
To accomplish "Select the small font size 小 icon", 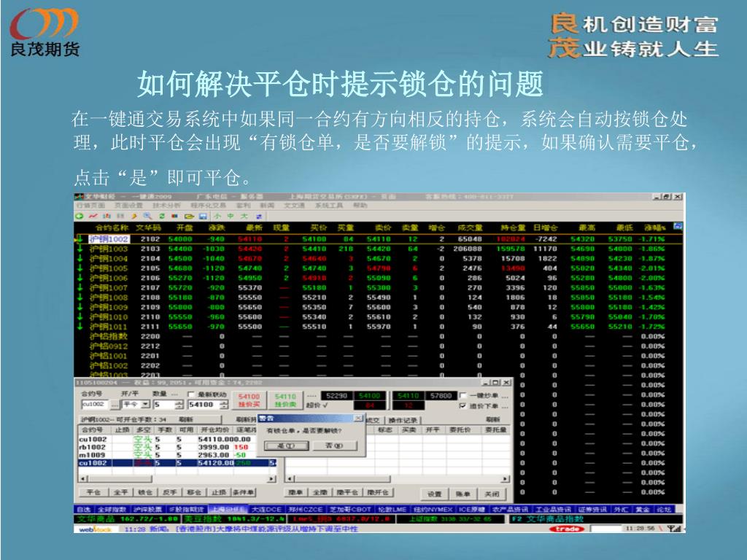I will 217,216.
